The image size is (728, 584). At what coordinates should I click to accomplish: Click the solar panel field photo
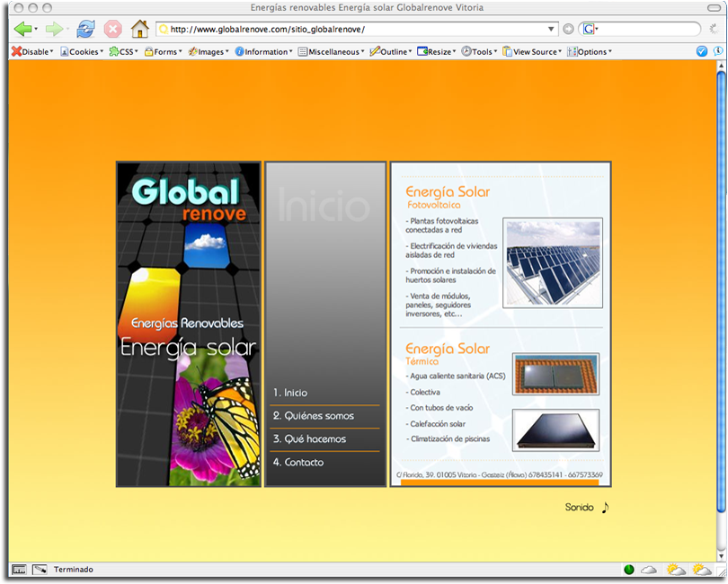coord(553,263)
